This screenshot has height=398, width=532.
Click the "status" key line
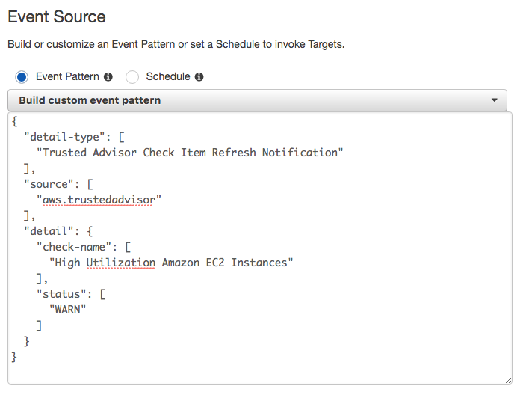[71, 294]
